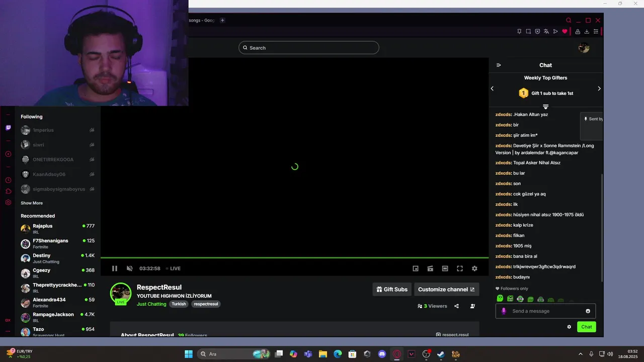Open the video player settings gear
The height and width of the screenshot is (362, 644).
pyautogui.click(x=474, y=268)
